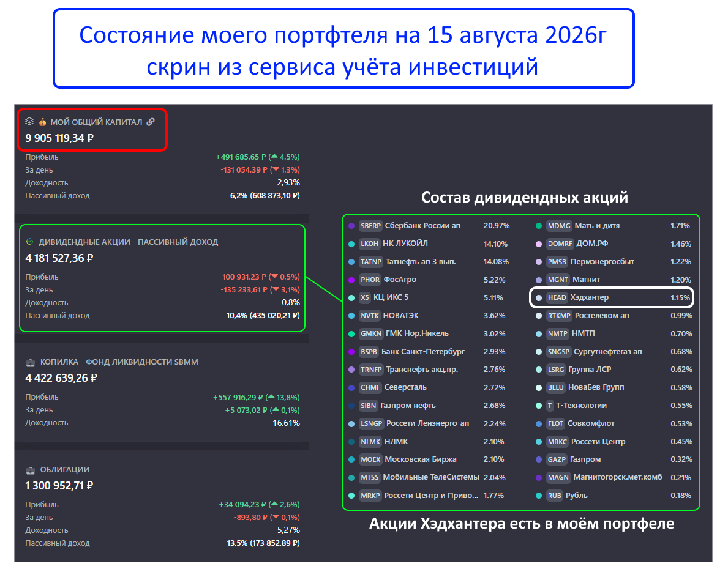Click the Россети Ленэнерго-ап stock name
Image resolution: width=728 pixels, height=580 pixels.
[427, 423]
